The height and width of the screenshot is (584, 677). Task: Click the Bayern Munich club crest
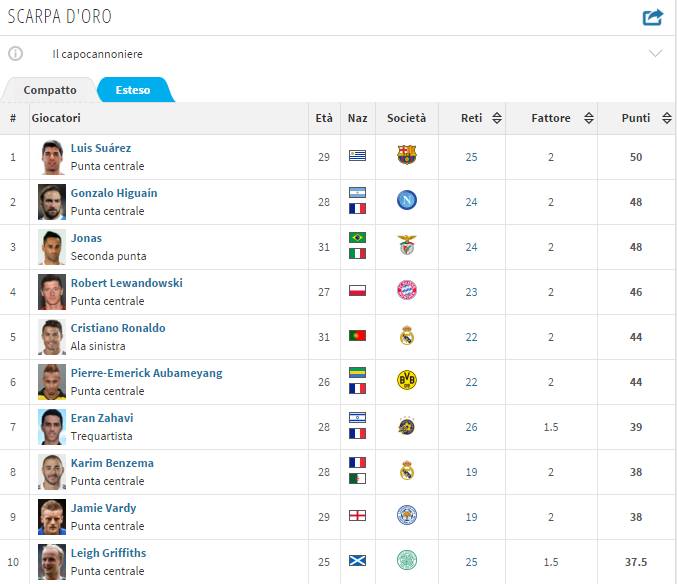click(406, 290)
